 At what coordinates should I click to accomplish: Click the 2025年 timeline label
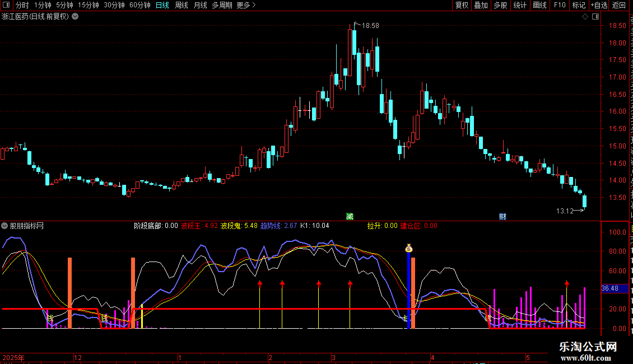click(x=13, y=358)
